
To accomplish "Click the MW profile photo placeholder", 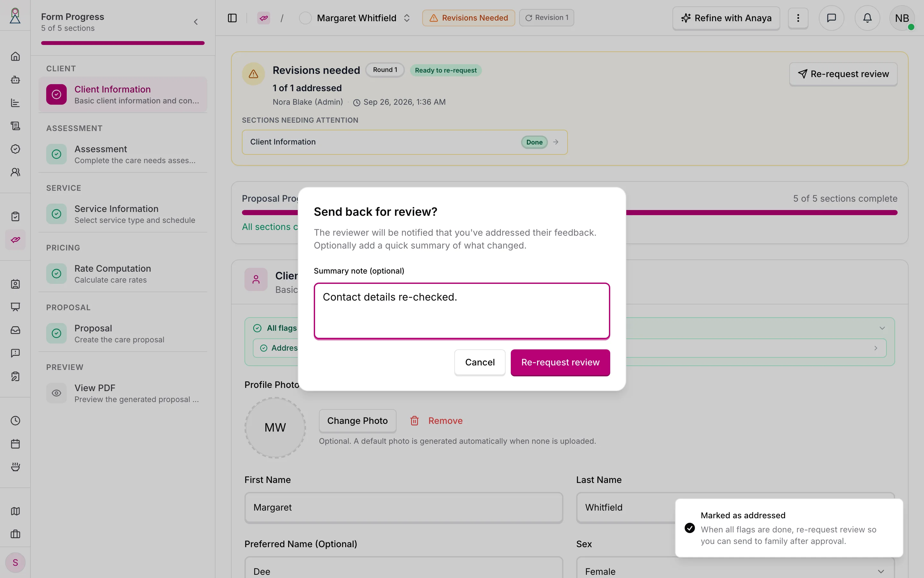I will (275, 427).
